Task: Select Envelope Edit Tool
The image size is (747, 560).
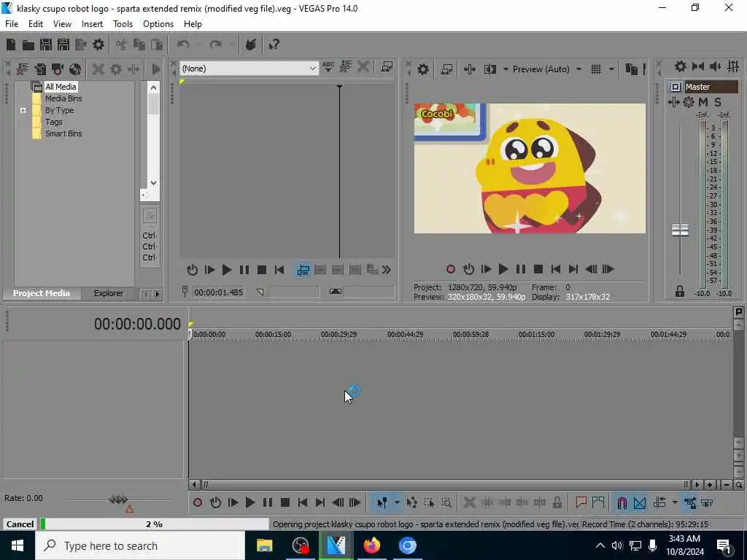Action: 411,502
